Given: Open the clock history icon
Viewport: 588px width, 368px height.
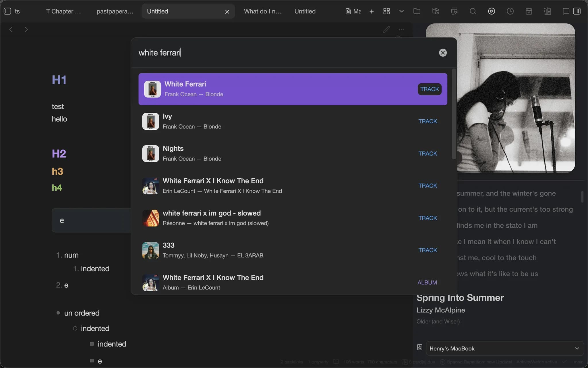Looking at the screenshot, I should click(510, 11).
